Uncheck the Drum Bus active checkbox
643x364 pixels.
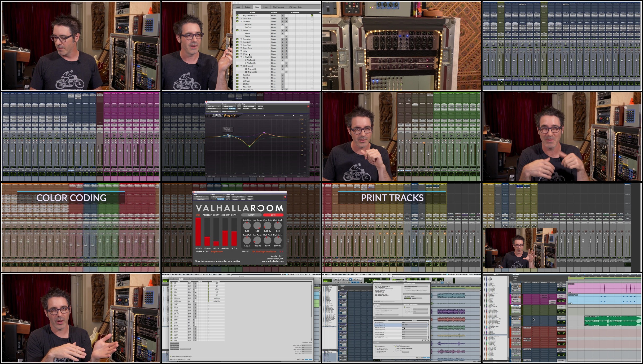coord(237,18)
